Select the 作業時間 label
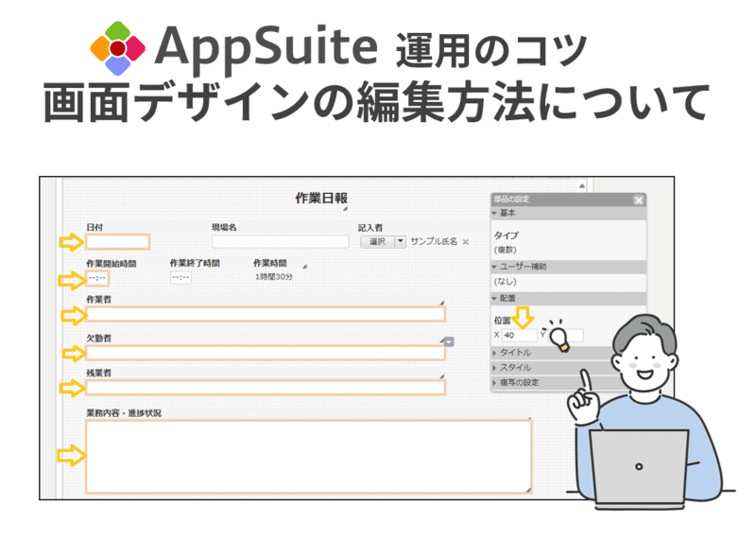756x540 pixels. (x=270, y=263)
